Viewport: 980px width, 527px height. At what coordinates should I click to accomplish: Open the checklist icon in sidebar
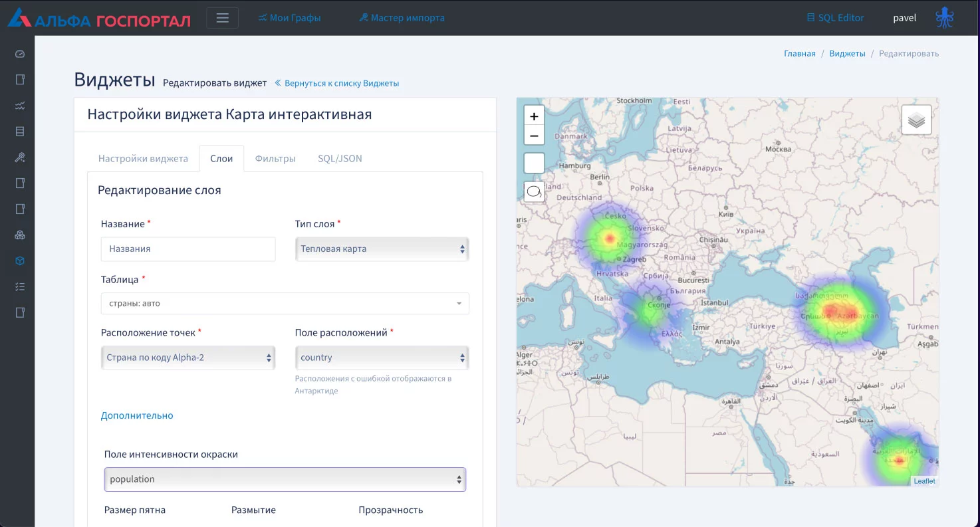tap(20, 287)
